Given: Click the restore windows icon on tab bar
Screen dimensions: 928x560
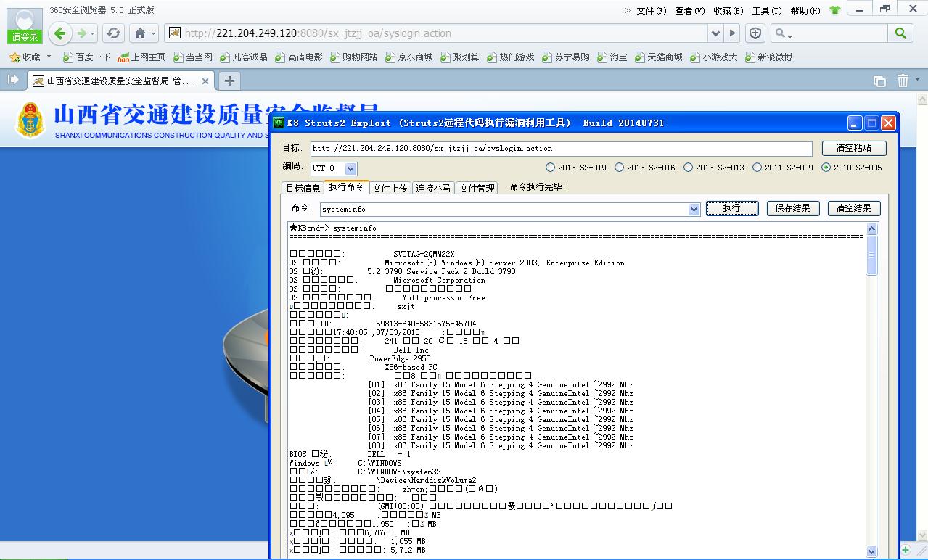Looking at the screenshot, I should (x=879, y=81).
